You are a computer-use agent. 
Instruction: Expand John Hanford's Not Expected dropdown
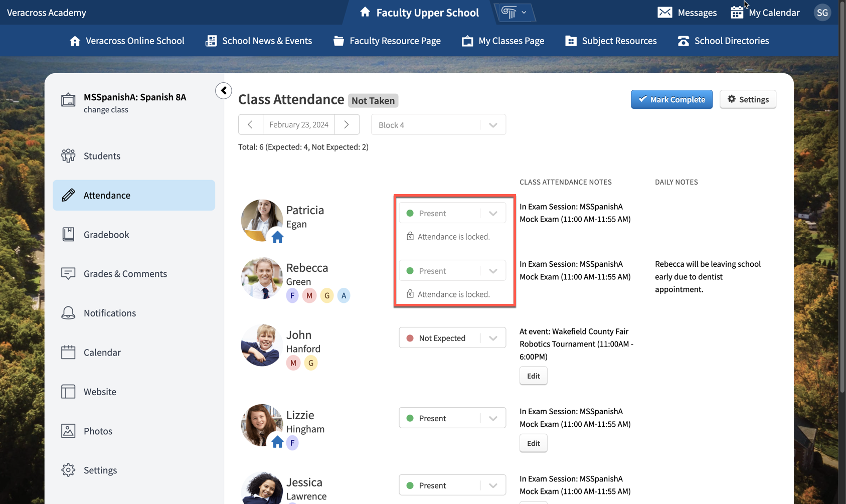pos(492,338)
